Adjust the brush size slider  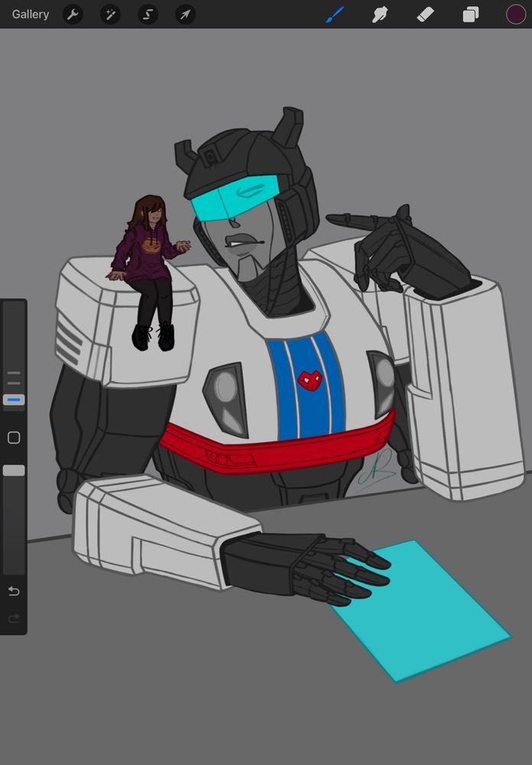[14, 400]
